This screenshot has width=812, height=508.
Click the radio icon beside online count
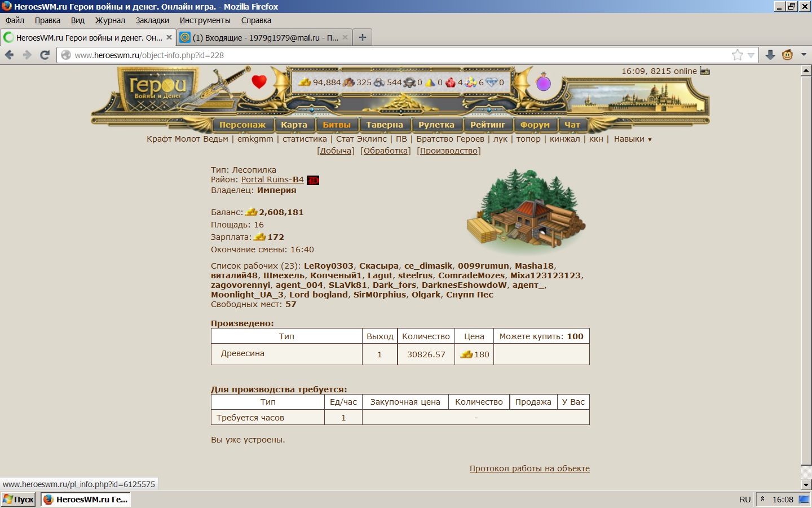[705, 71]
